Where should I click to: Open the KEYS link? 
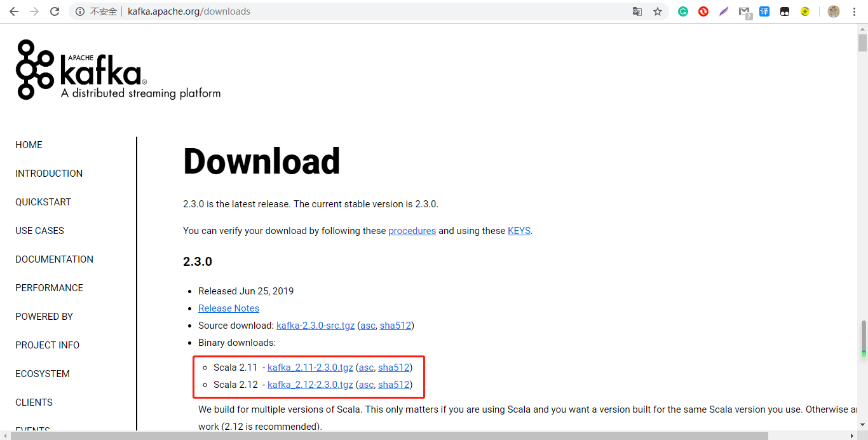(519, 231)
